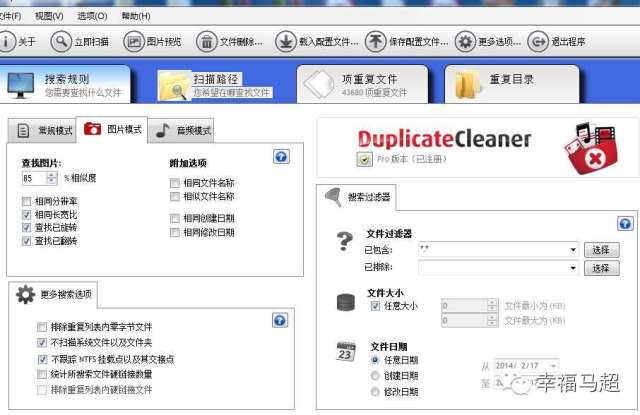Open the 已排除 filter dropdown arrow

573,268
